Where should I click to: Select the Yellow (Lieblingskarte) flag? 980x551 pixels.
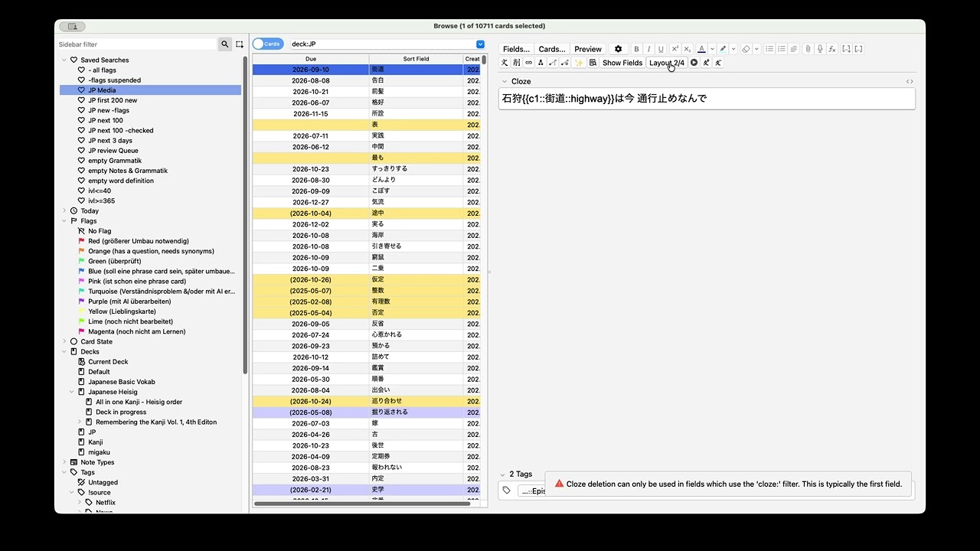tap(122, 311)
